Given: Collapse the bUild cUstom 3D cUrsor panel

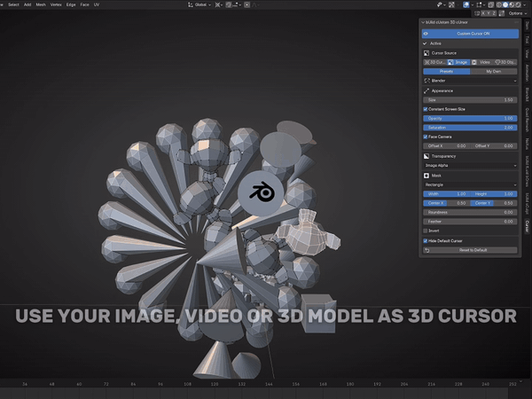Looking at the screenshot, I should pos(423,22).
